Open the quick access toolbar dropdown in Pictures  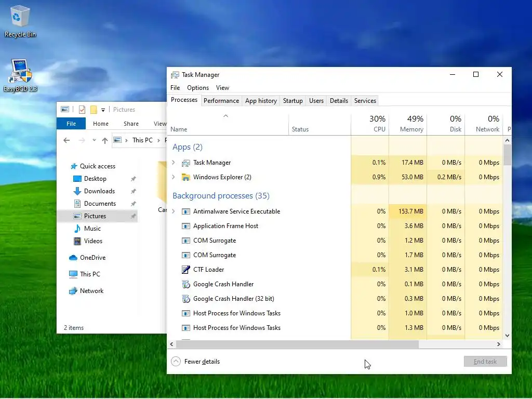[x=103, y=110]
